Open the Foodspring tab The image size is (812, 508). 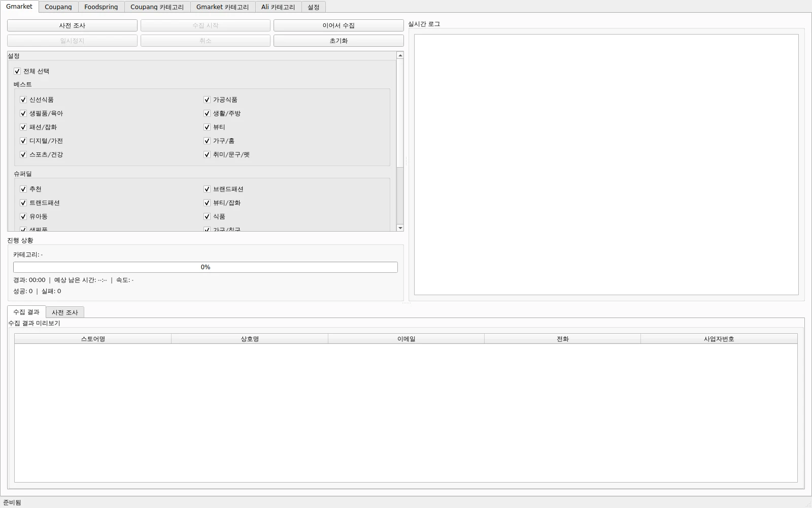[101, 7]
